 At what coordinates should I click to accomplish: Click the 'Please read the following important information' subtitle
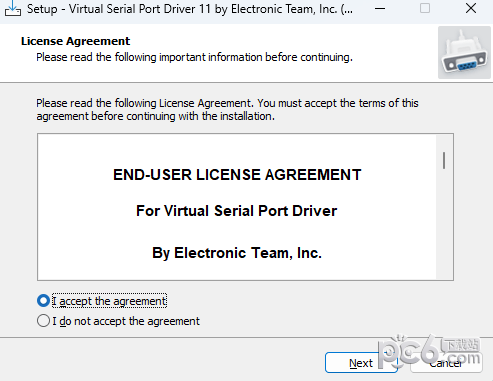click(194, 57)
